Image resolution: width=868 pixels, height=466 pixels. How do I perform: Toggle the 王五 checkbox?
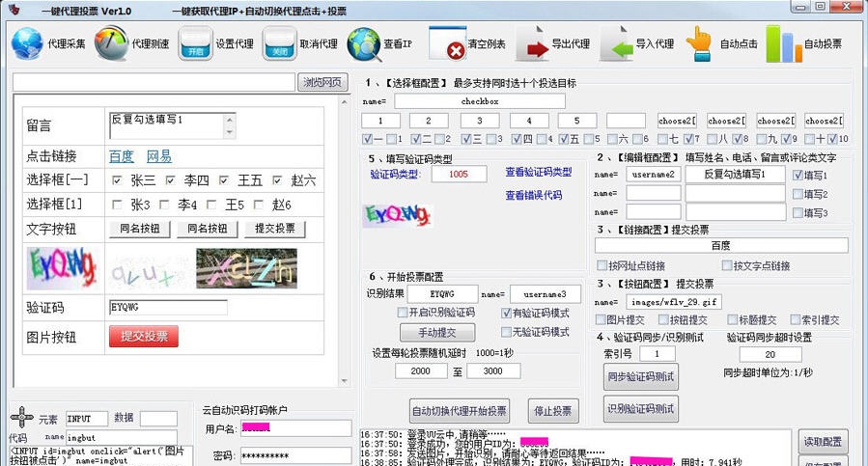(x=223, y=180)
